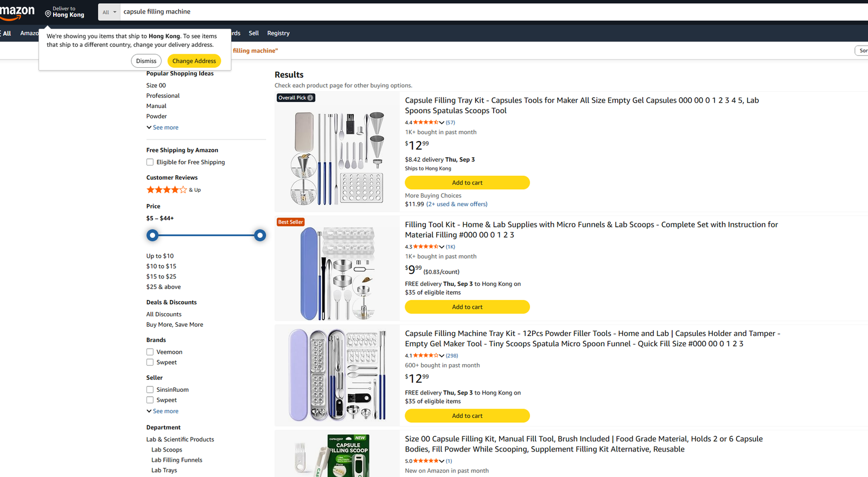This screenshot has width=868, height=477.
Task: Check the Veemoon brand checkbox
Action: (150, 352)
